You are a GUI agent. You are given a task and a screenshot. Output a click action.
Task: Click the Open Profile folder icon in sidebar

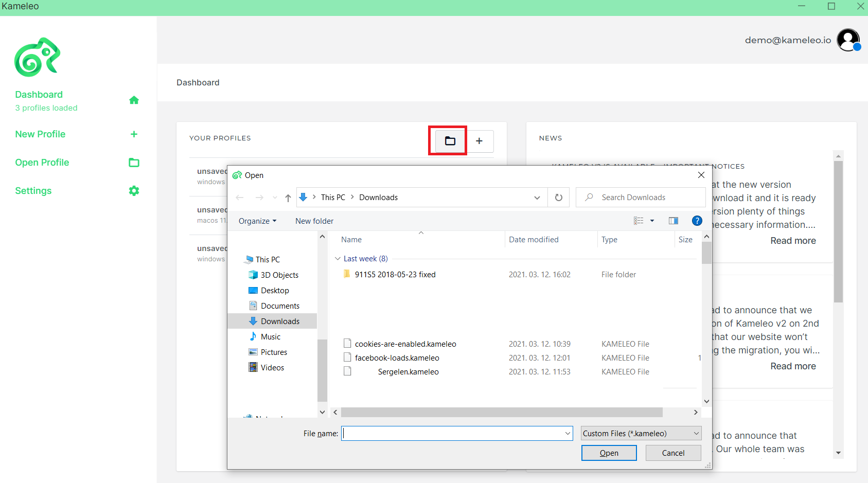pyautogui.click(x=134, y=163)
